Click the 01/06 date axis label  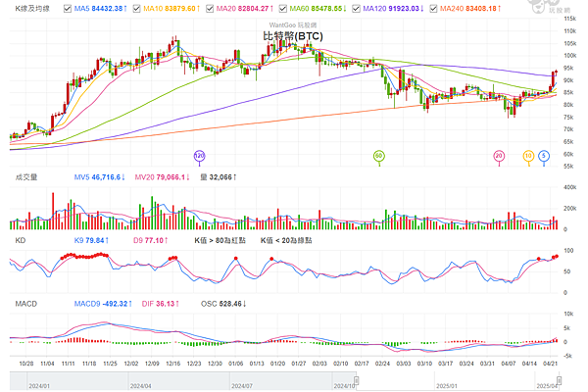coord(236,364)
